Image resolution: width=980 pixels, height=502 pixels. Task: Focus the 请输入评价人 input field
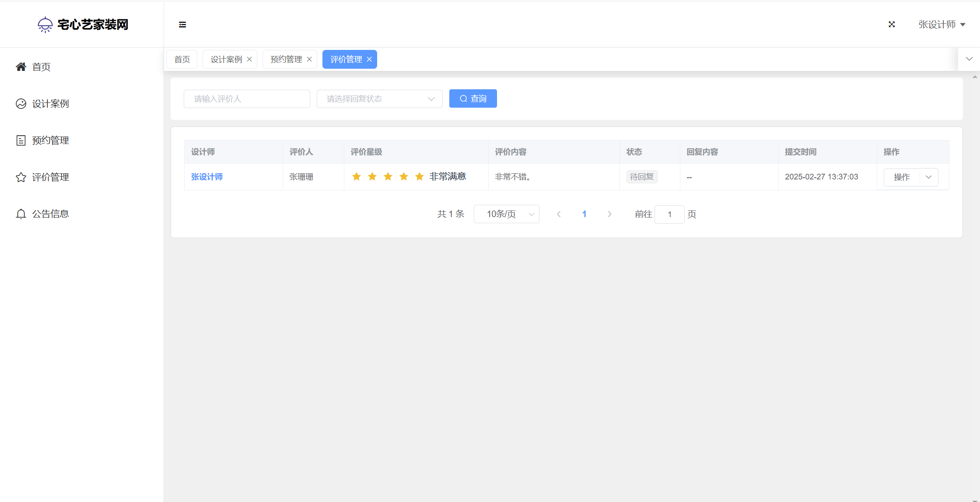[247, 99]
